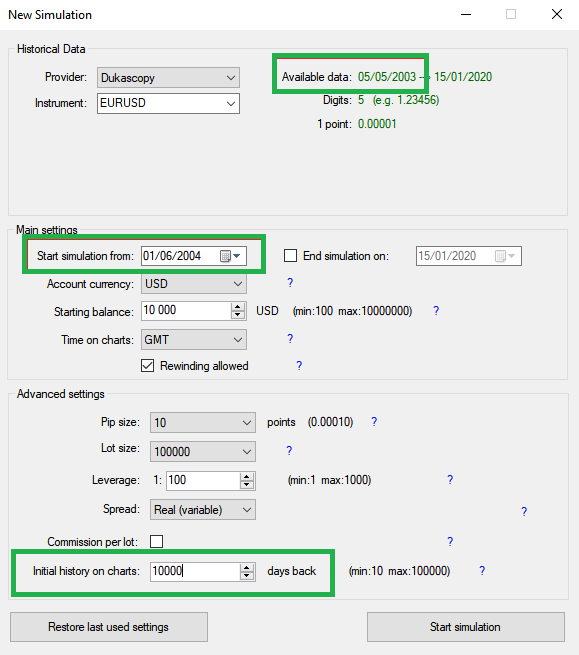Open the Provider dropdown showing Dukascopy

point(168,78)
